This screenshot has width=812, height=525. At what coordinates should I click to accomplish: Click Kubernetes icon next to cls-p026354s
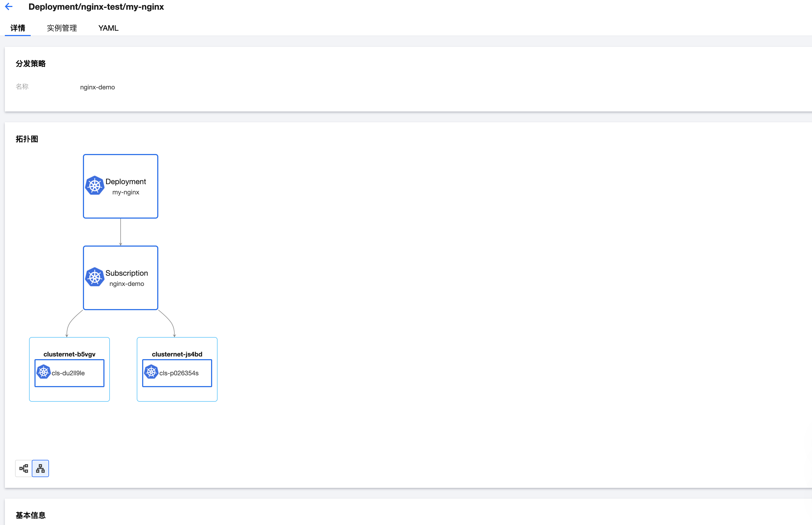tap(151, 372)
